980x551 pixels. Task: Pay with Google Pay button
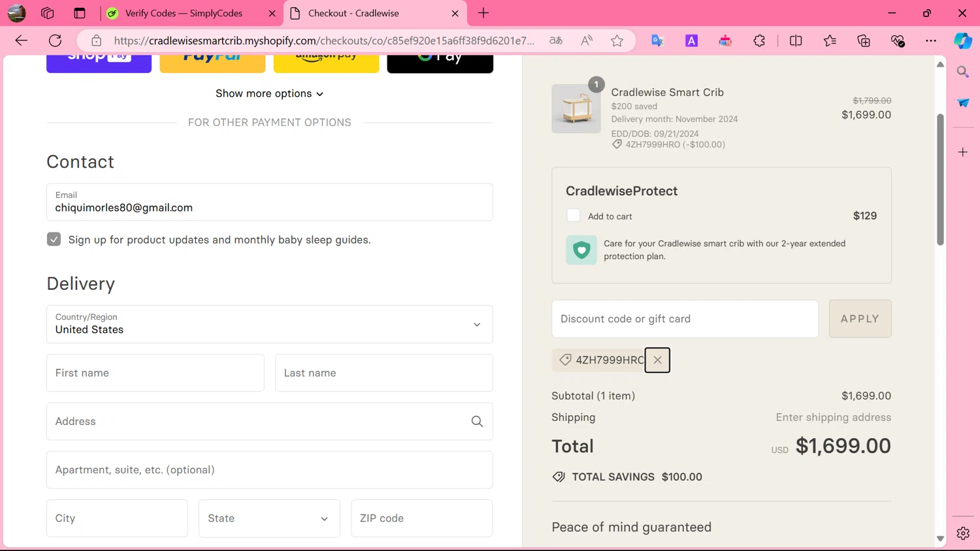(x=440, y=63)
